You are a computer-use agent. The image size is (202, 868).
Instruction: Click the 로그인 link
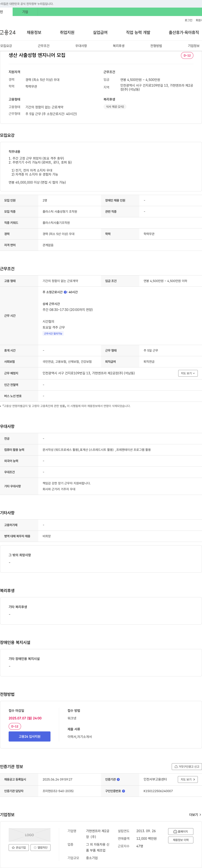coord(189,20)
